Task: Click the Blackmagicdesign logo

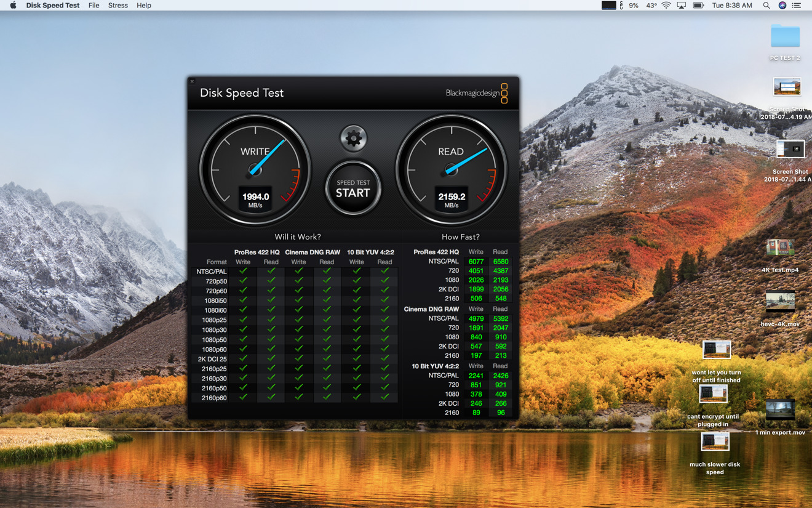Action: point(477,93)
